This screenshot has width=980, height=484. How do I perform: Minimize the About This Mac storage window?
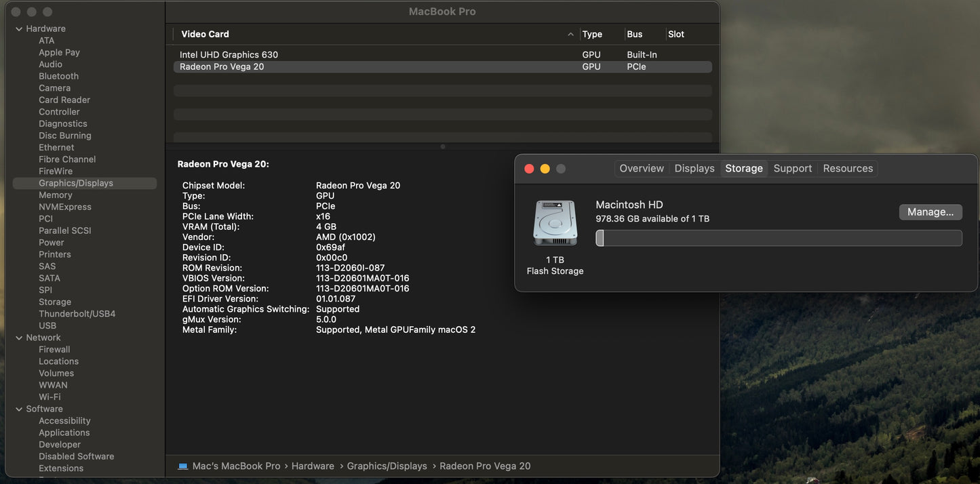[545, 169]
